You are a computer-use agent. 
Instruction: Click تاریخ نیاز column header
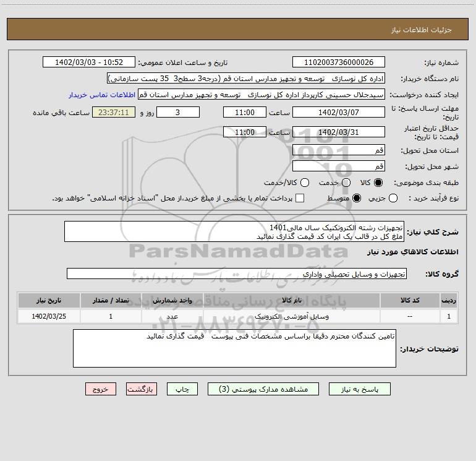[49, 300]
